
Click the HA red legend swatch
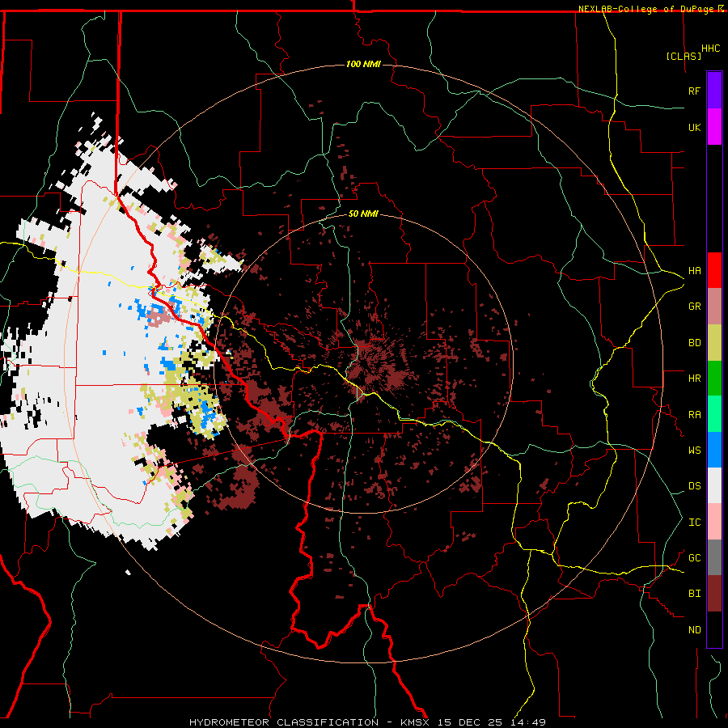714,270
